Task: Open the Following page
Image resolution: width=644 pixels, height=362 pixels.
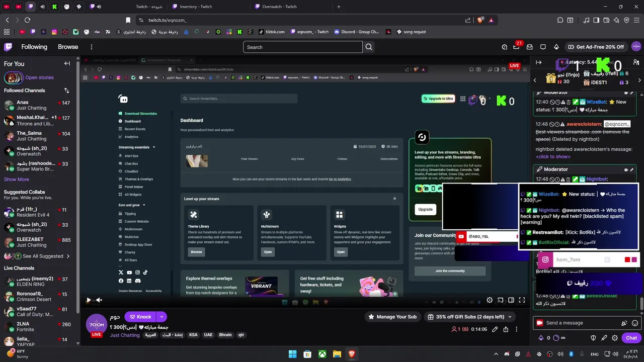Action: point(34,47)
